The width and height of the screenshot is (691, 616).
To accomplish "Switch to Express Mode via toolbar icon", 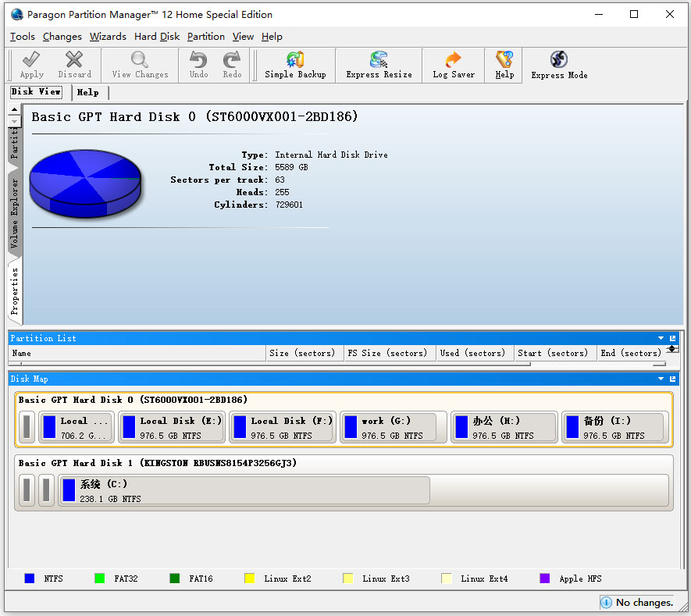I will (x=558, y=65).
